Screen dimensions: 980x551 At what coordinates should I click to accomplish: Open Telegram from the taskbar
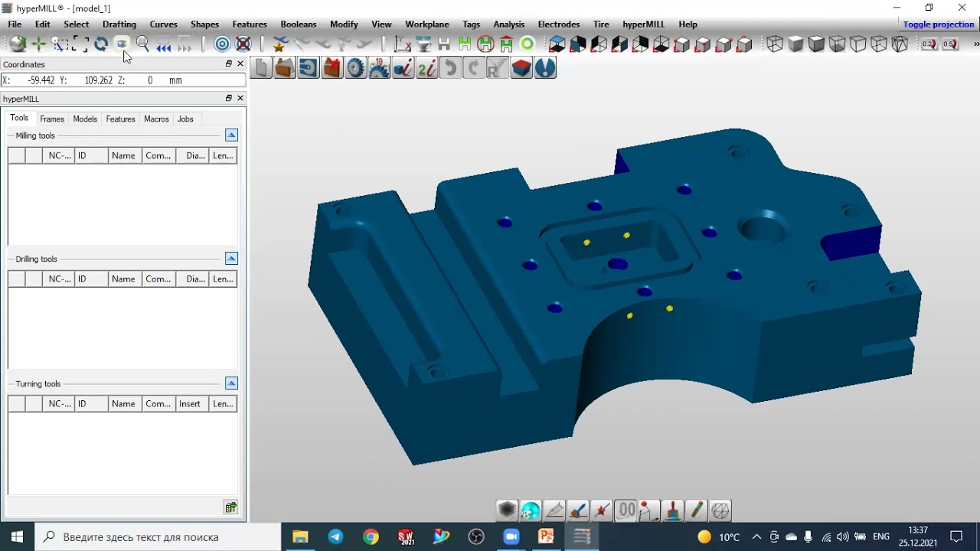[335, 536]
